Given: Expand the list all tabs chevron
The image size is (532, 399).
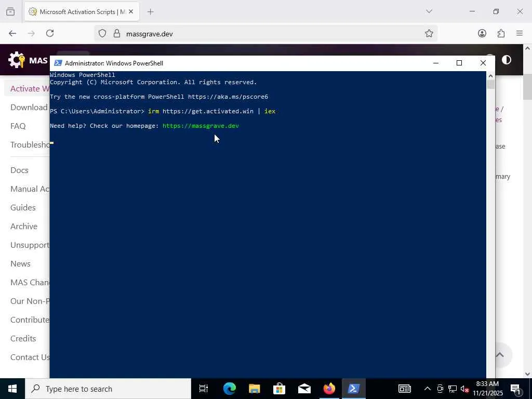Looking at the screenshot, I should [429, 11].
